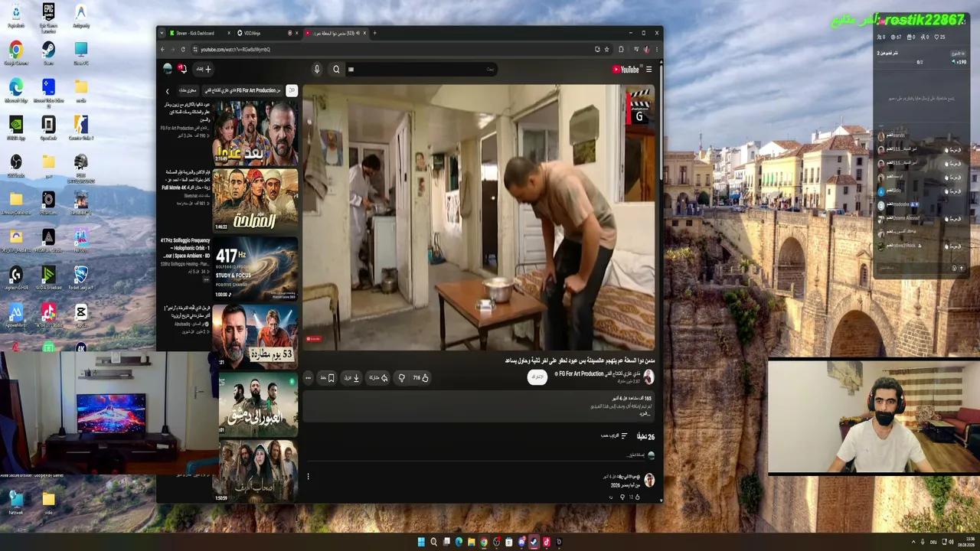980x551 pixels.
Task: Click the YouTube video player frame
Action: (x=479, y=217)
